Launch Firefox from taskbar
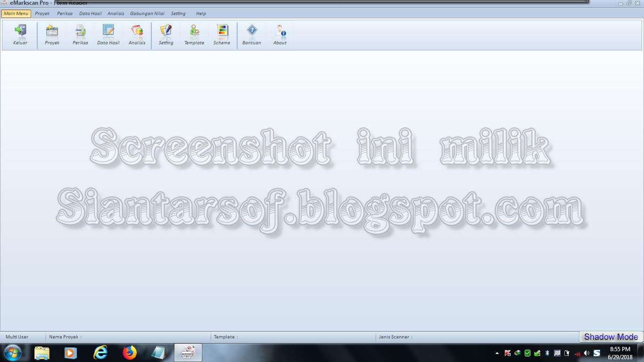The image size is (644, 362). 129,353
